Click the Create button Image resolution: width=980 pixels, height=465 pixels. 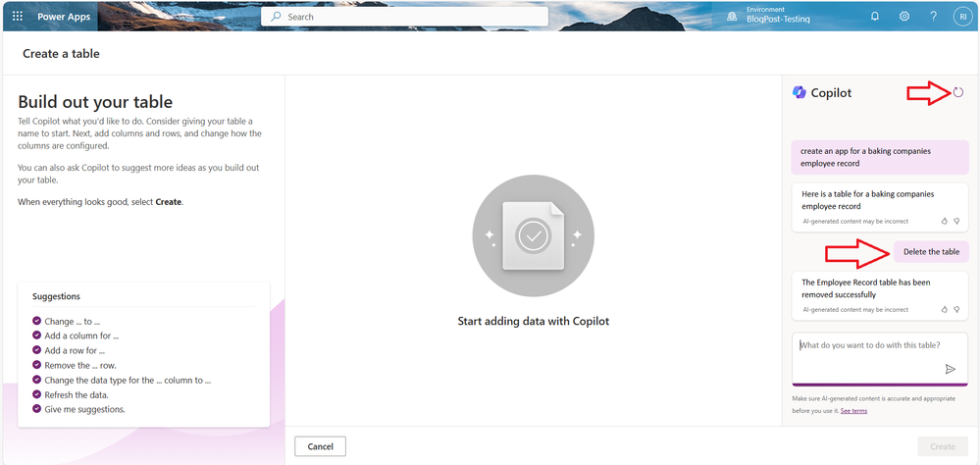pyautogui.click(x=943, y=446)
